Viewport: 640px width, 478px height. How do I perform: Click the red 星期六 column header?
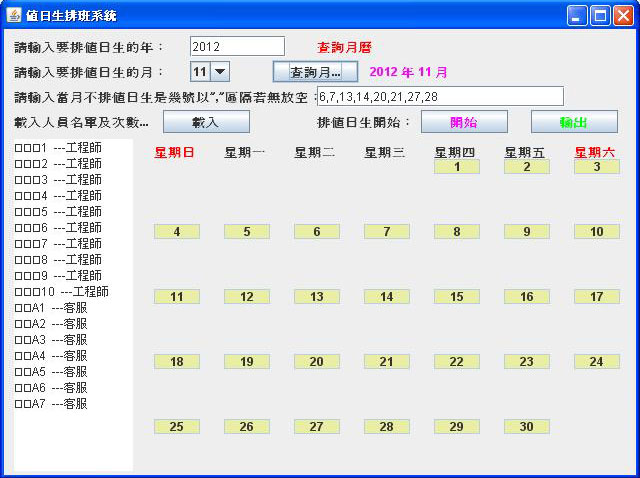click(x=595, y=153)
